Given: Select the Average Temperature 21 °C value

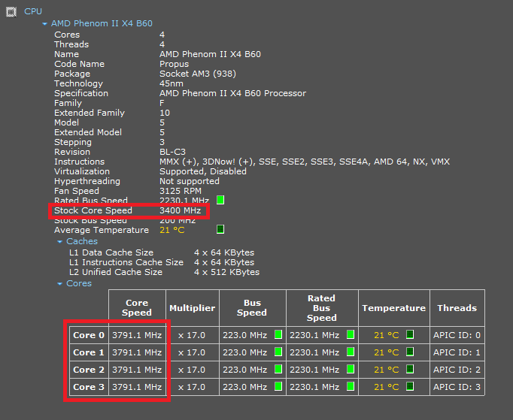Looking at the screenshot, I should [x=172, y=230].
